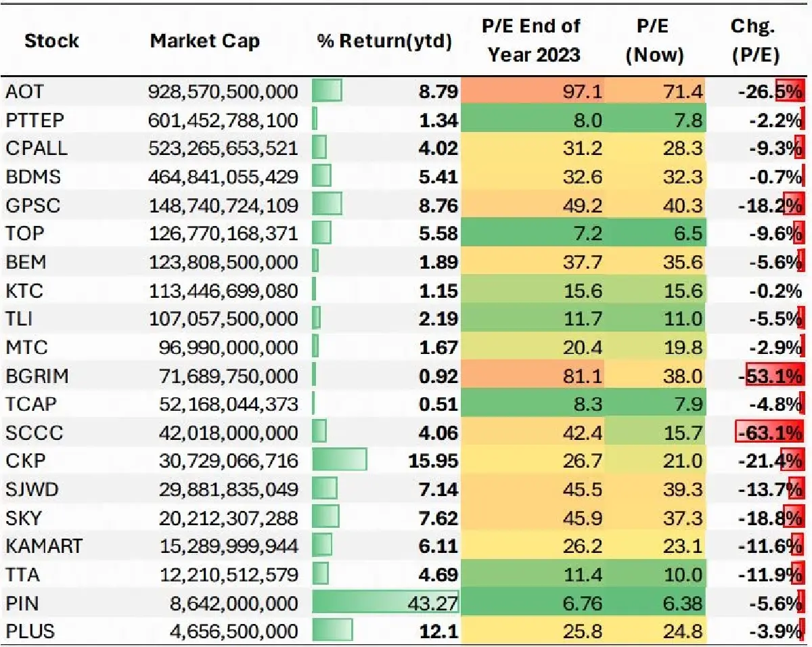812x647 pixels.
Task: Click the P/E (Now) column header
Action: [654, 41]
